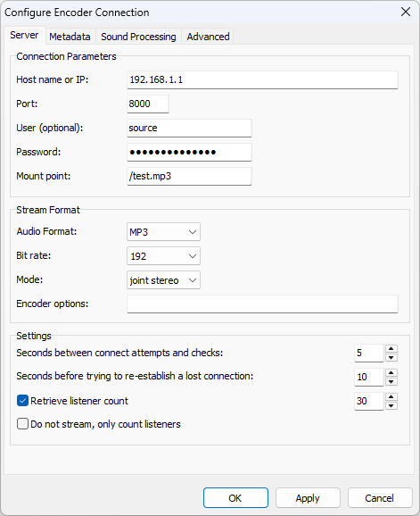
Task: Increase seconds before re-establishing lost connection
Action: tap(391, 373)
